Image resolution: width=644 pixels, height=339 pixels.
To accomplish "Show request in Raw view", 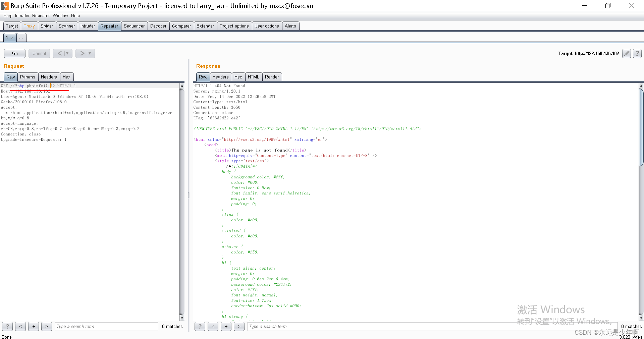I will (x=11, y=77).
